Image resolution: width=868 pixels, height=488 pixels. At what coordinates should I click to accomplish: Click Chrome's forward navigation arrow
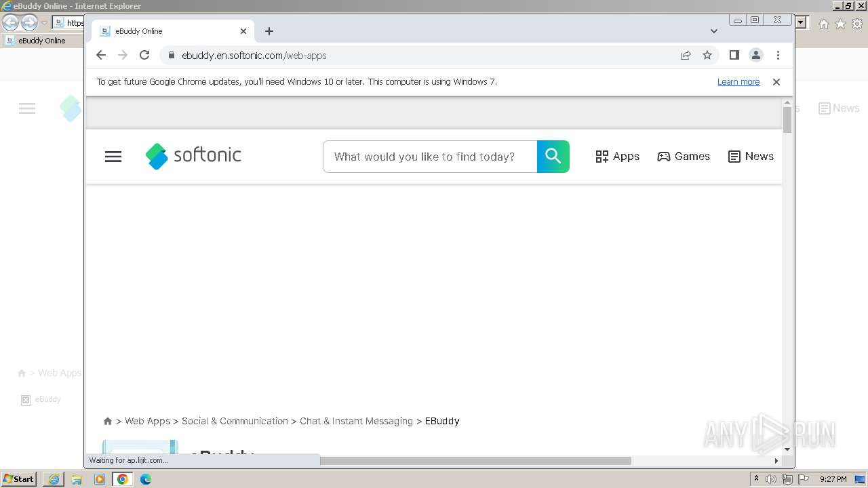coord(123,55)
